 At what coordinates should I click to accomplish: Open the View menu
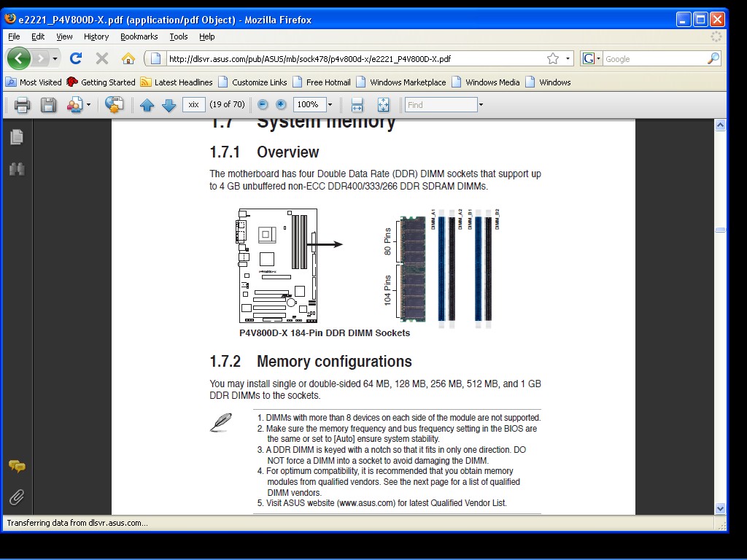[x=64, y=36]
